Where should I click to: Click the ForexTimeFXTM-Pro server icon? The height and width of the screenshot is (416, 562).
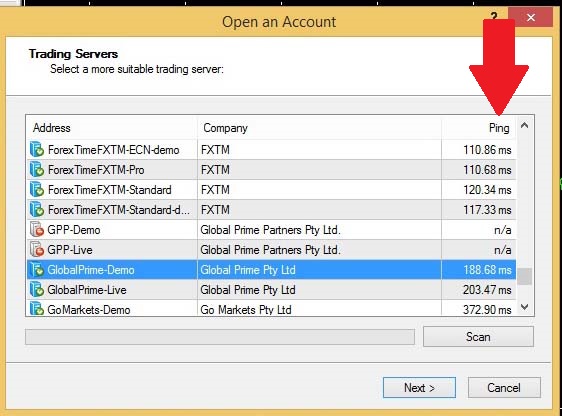pyautogui.click(x=37, y=169)
